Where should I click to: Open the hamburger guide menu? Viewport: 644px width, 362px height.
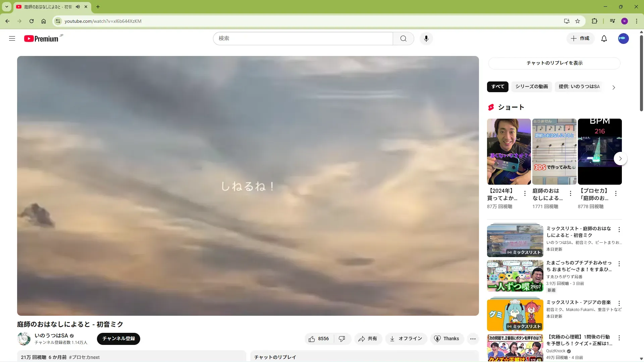pyautogui.click(x=12, y=39)
